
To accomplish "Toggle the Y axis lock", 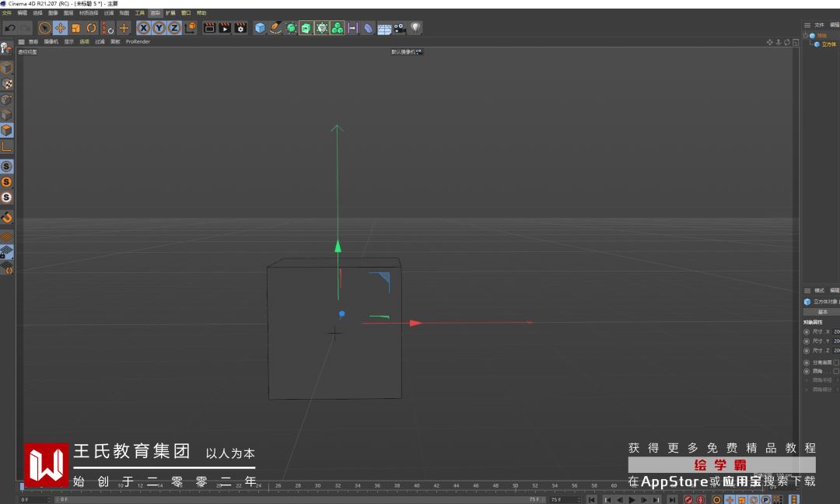I will tap(159, 28).
